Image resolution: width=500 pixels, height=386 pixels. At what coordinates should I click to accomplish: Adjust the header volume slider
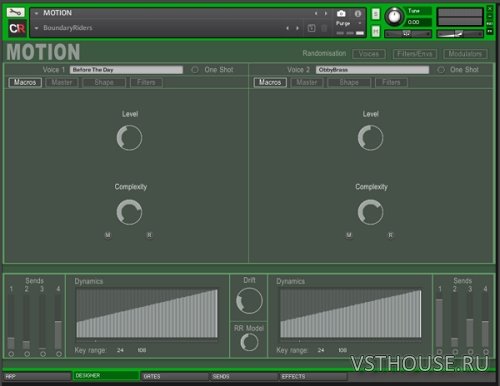coord(460,34)
